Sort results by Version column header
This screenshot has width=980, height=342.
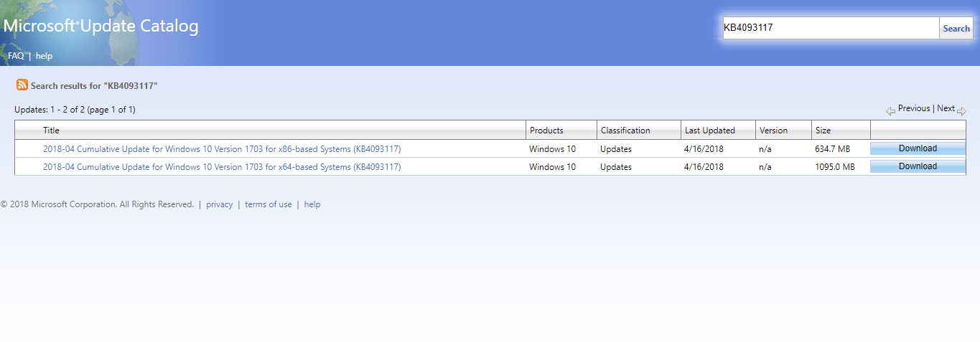[x=773, y=130]
